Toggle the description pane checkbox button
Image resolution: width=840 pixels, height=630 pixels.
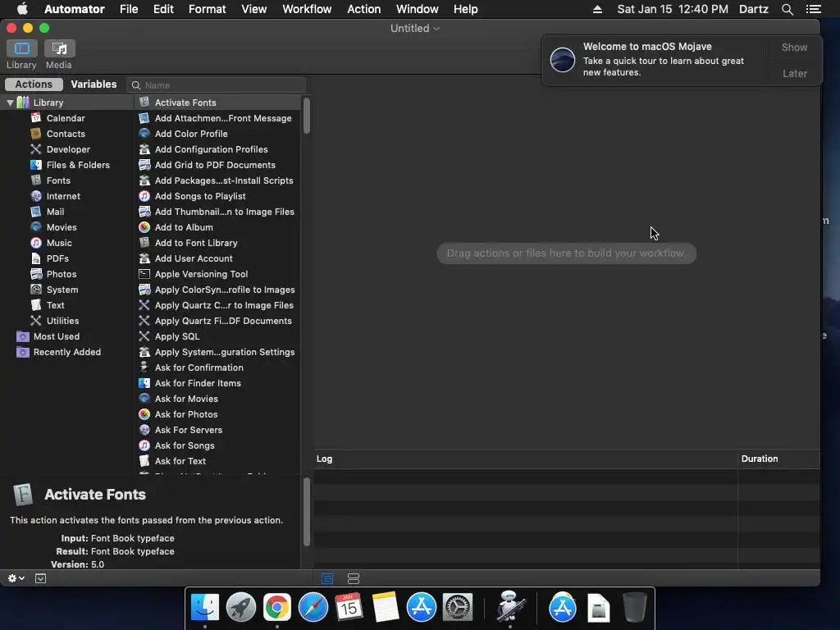[x=41, y=578]
